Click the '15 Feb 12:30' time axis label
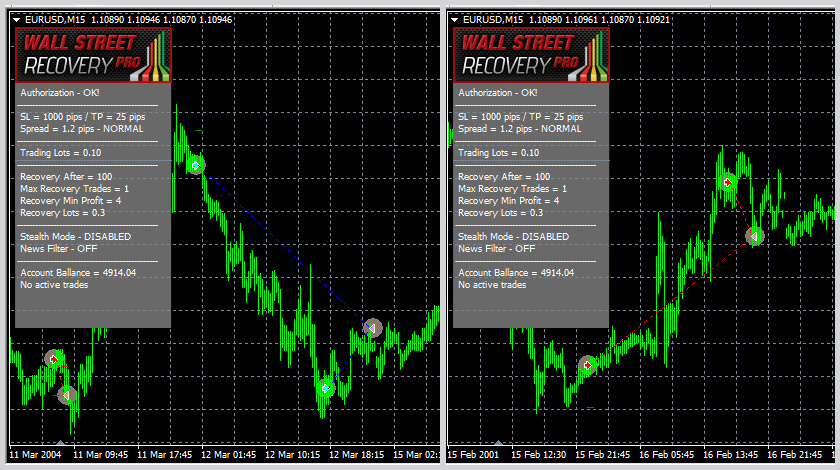Viewport: 840px width, 470px height. [x=538, y=455]
